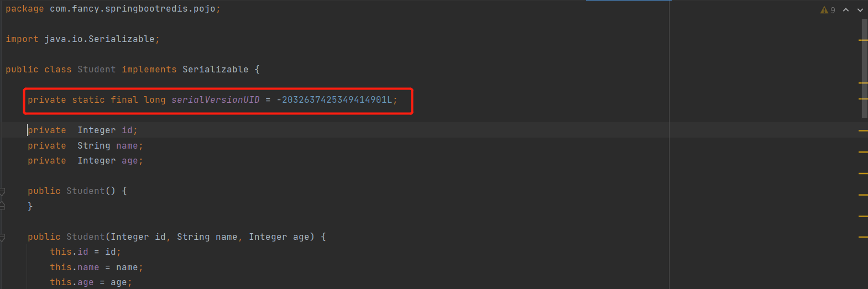Click the Student class name in declaration
The image size is (868, 289).
click(96, 70)
